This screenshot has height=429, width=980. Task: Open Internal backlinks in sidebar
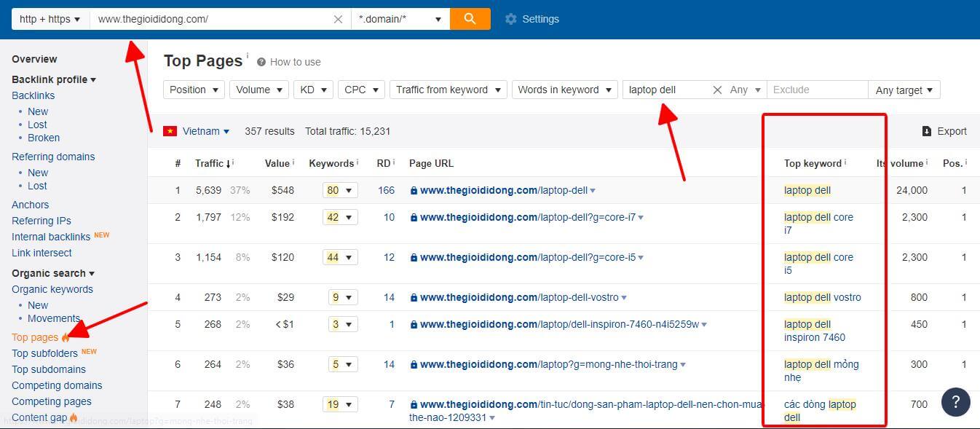tap(51, 237)
